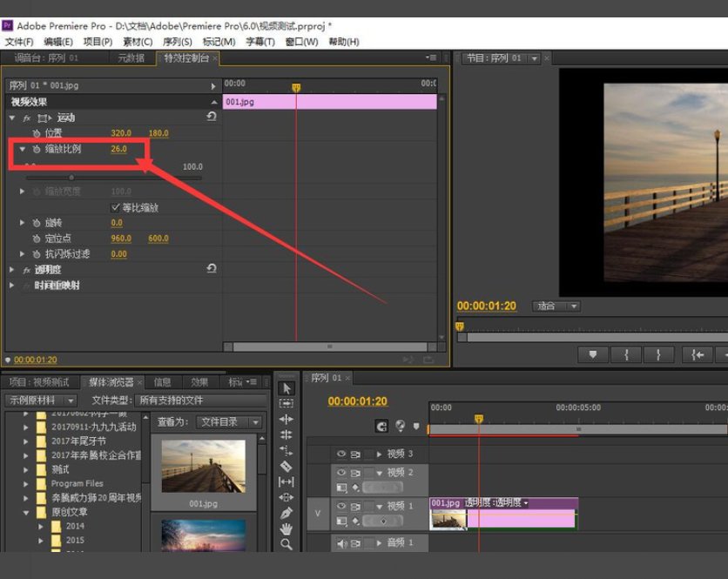This screenshot has height=579, width=728.
Task: Hide the 视频 3 track eye
Action: coord(341,454)
